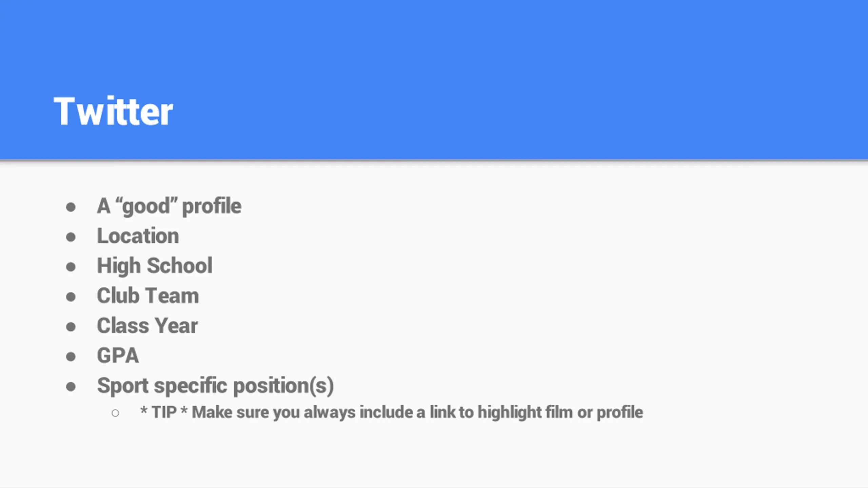Click the "GPA" bullet text

(x=118, y=355)
